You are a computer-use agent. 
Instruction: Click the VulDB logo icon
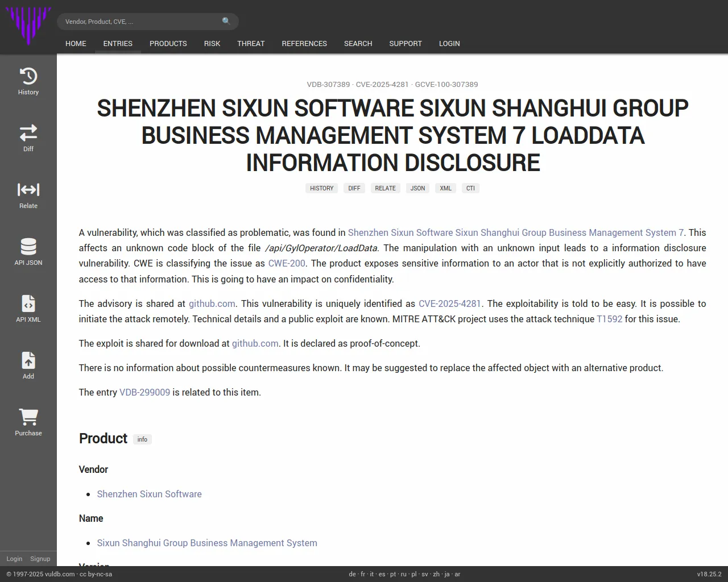pyautogui.click(x=28, y=26)
